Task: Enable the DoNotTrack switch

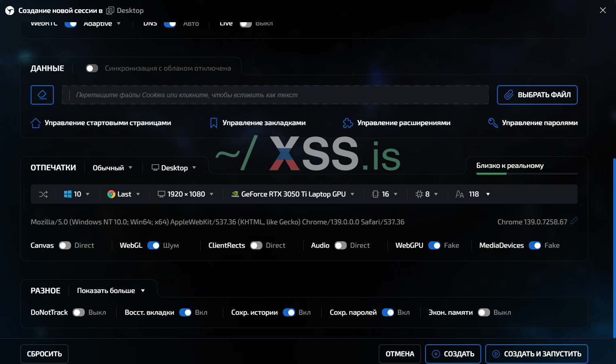Action: click(x=79, y=312)
